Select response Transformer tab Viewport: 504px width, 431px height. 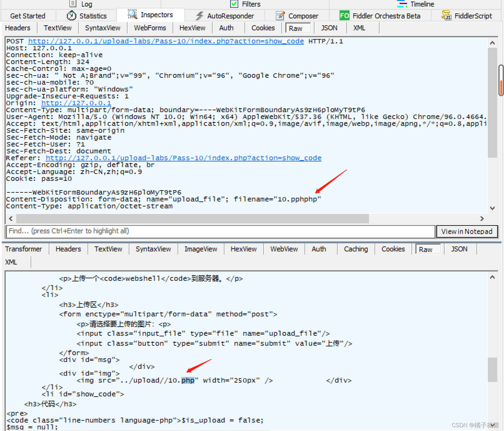[x=23, y=249]
